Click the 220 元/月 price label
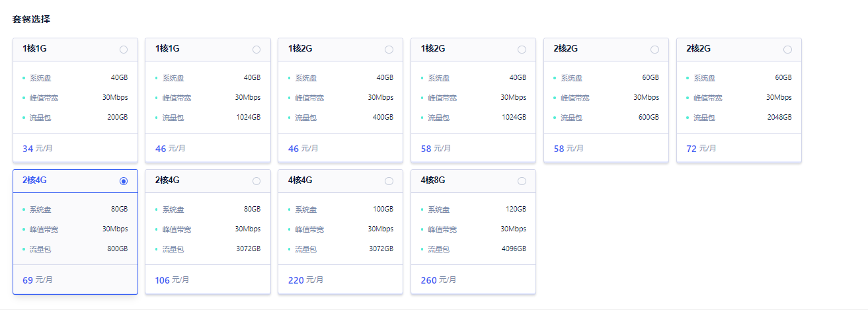Viewport: 868px width, 310px height. coord(305,280)
